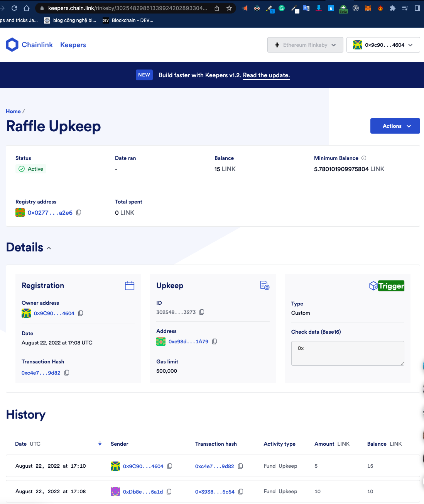This screenshot has width=424, height=504.
Task: Copy the upkeep ID 302548...3273
Action: [x=202, y=312]
